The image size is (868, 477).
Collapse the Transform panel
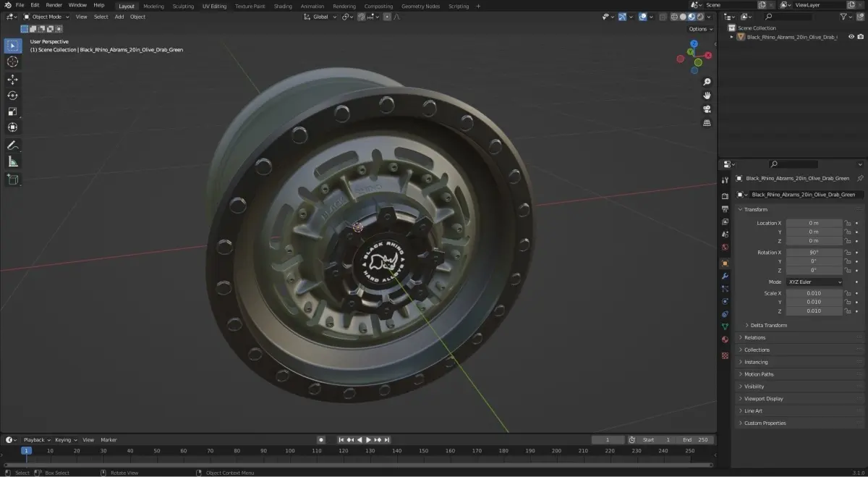(801, 209)
